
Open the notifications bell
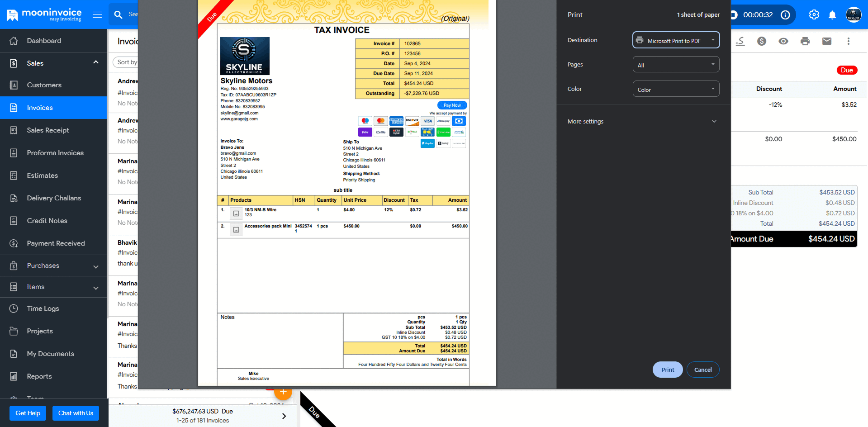click(832, 14)
